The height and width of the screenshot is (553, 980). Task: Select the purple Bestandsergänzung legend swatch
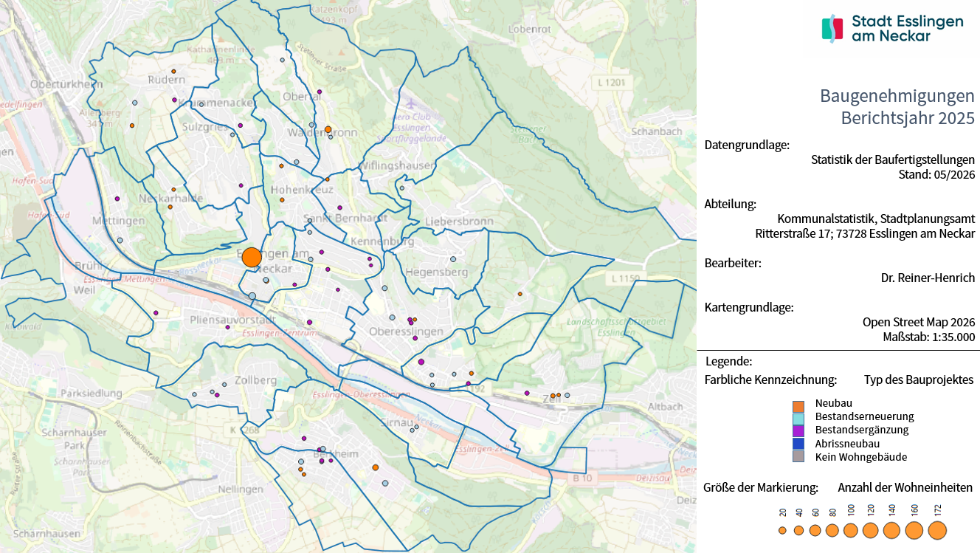point(798,430)
